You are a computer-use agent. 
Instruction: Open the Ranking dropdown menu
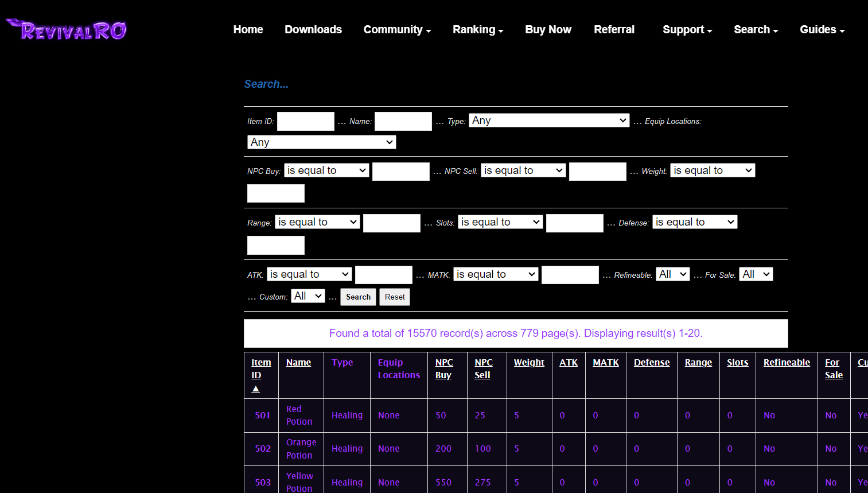[477, 30]
